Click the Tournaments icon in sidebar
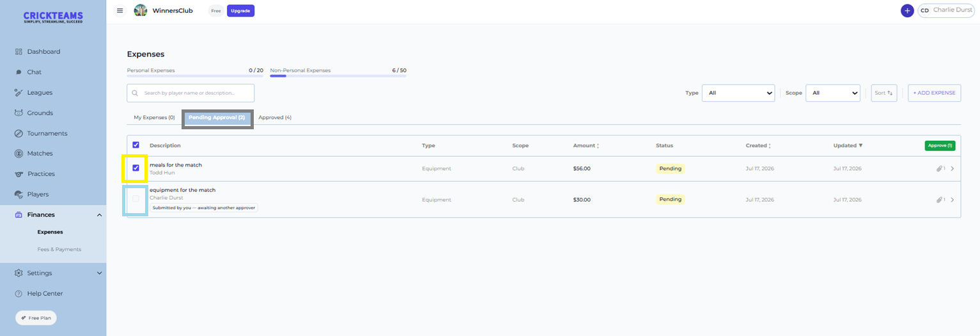Viewport: 980px width, 336px height. click(x=19, y=133)
